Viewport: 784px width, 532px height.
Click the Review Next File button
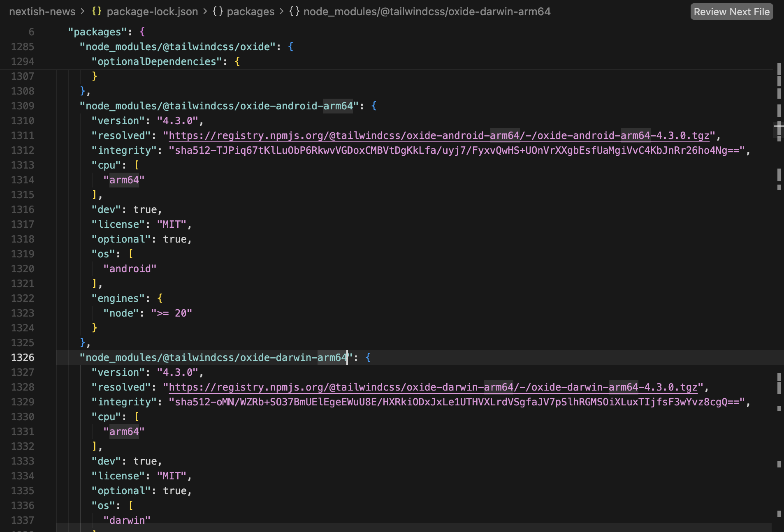click(731, 12)
